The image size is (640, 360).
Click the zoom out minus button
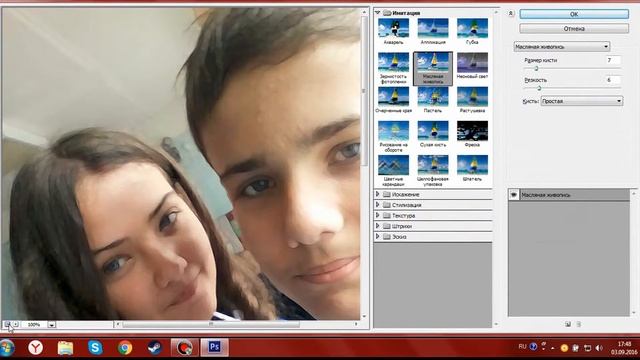7,324
